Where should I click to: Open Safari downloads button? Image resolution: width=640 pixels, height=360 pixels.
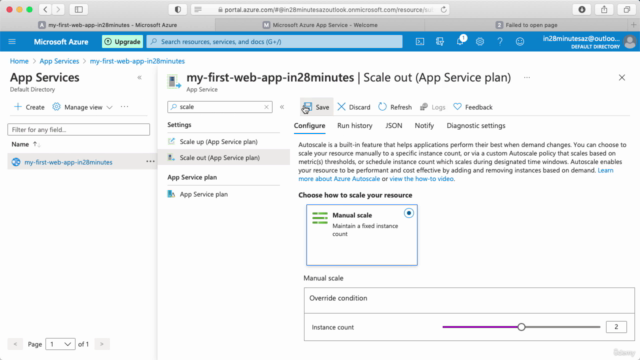coord(582,9)
